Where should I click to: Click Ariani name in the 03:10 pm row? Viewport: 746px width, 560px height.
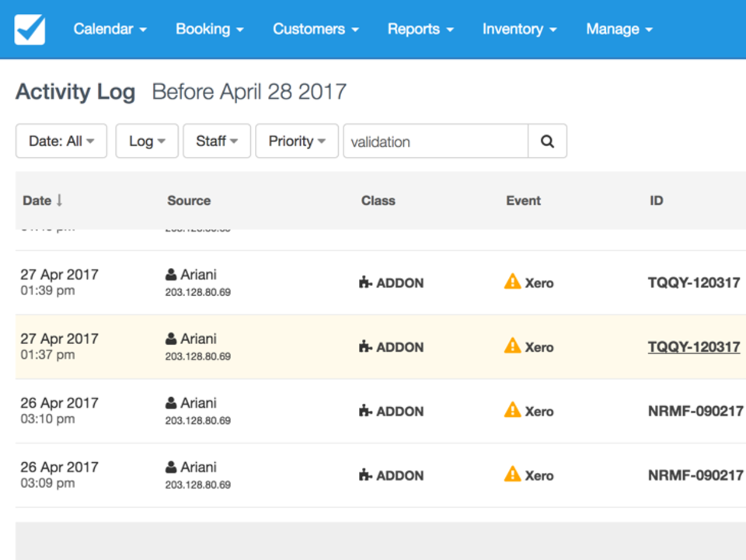coord(198,403)
